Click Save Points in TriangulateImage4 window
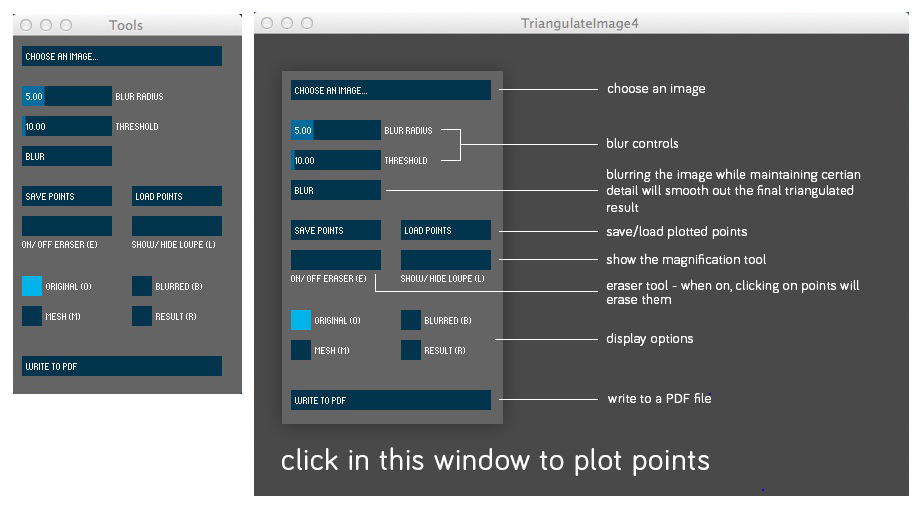The image size is (918, 510). [336, 230]
